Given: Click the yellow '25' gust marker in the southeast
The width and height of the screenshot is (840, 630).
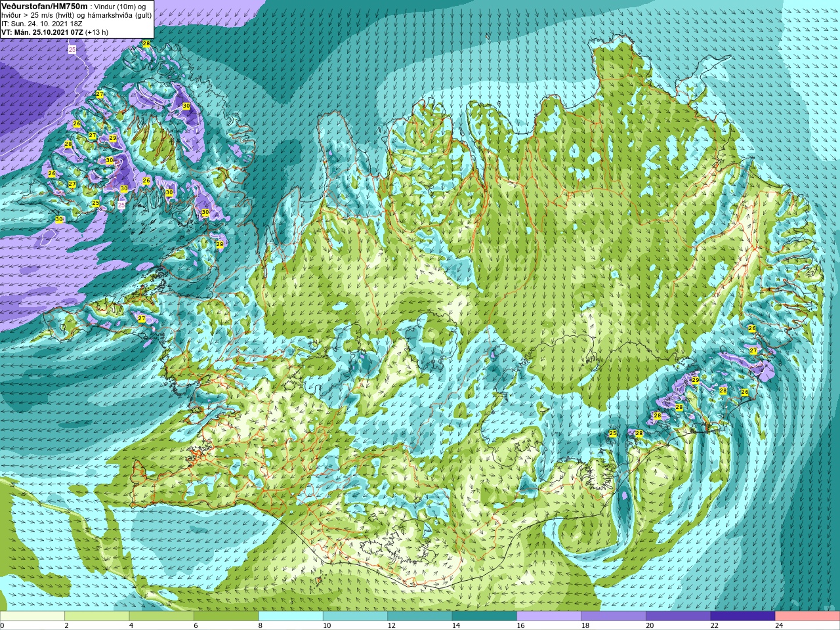Looking at the screenshot, I should [613, 433].
